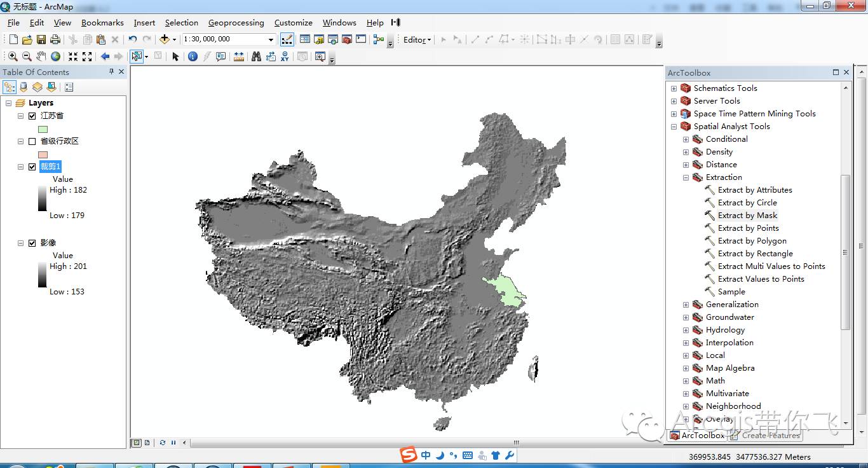Open the Add Data dropdown arrow
The image size is (868, 468).
pos(174,39)
